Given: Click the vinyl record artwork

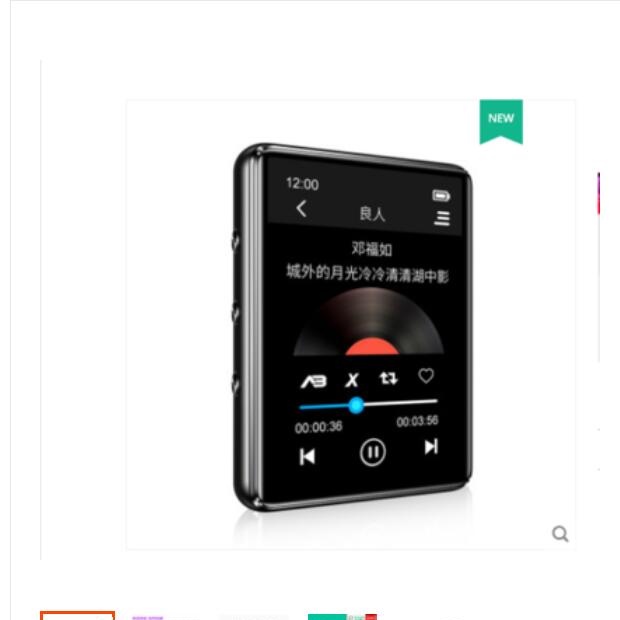Looking at the screenshot, I should coord(369,322).
